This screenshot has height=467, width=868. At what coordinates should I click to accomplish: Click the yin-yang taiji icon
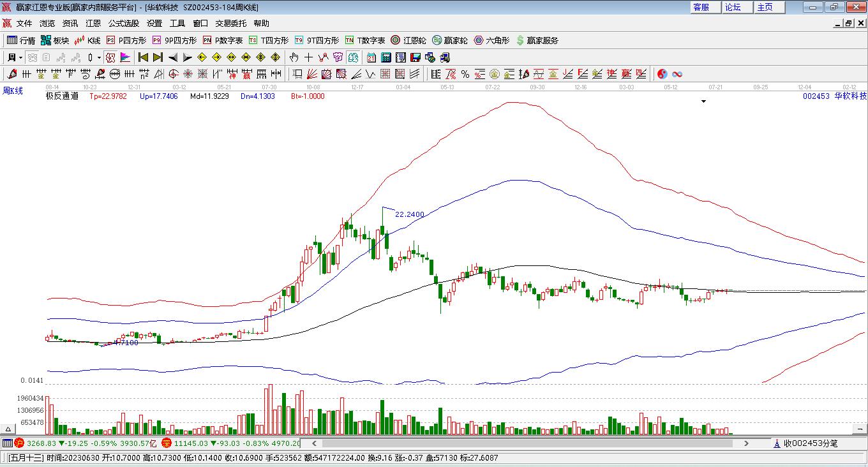pos(662,74)
